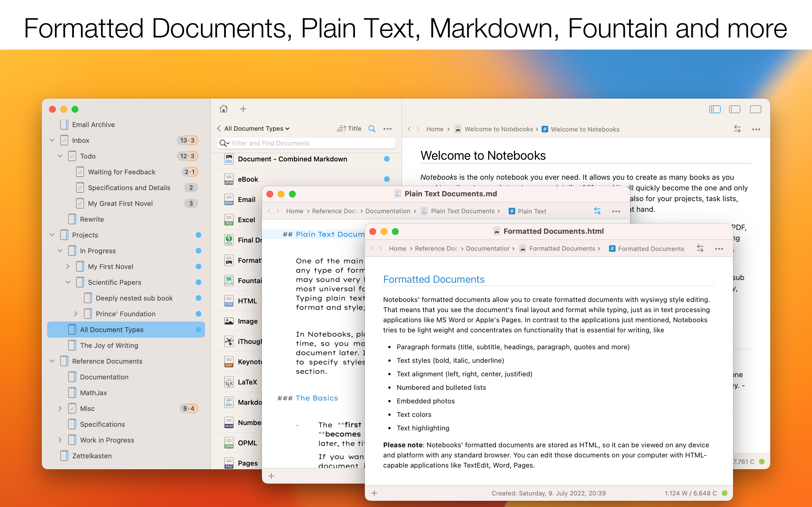Viewport: 812px width, 507px height.
Task: Toggle the Misc book checkbox icon
Action: tap(72, 408)
